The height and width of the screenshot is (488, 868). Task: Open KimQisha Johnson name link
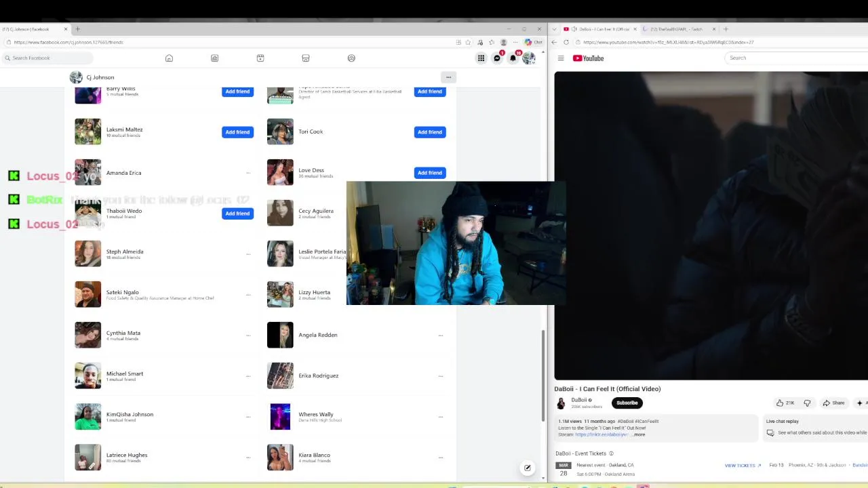click(x=130, y=414)
